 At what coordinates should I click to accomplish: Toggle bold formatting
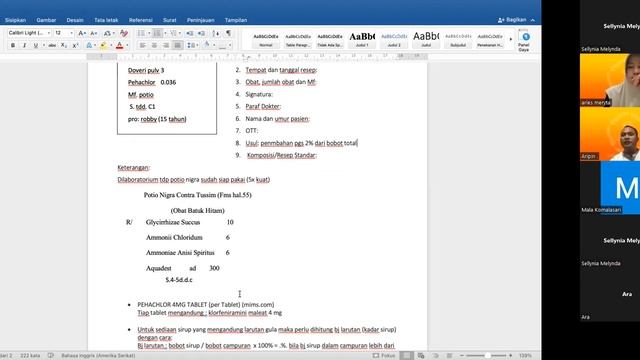click(13, 45)
